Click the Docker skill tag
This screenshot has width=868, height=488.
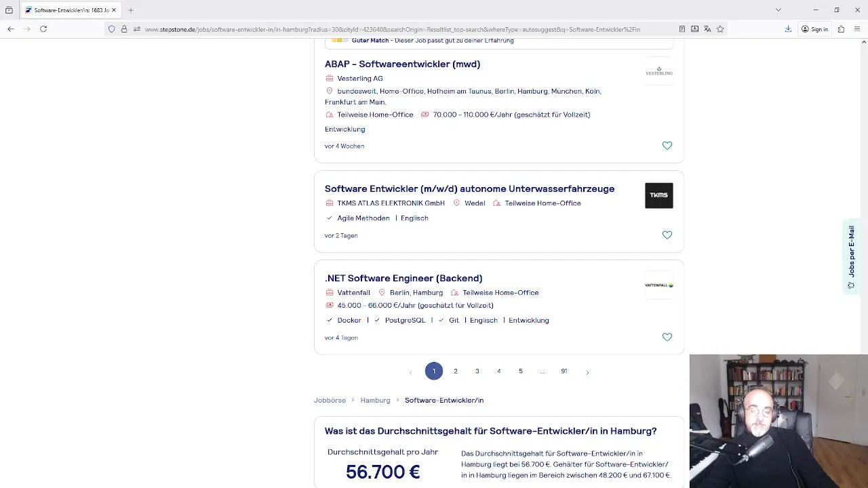(349, 321)
